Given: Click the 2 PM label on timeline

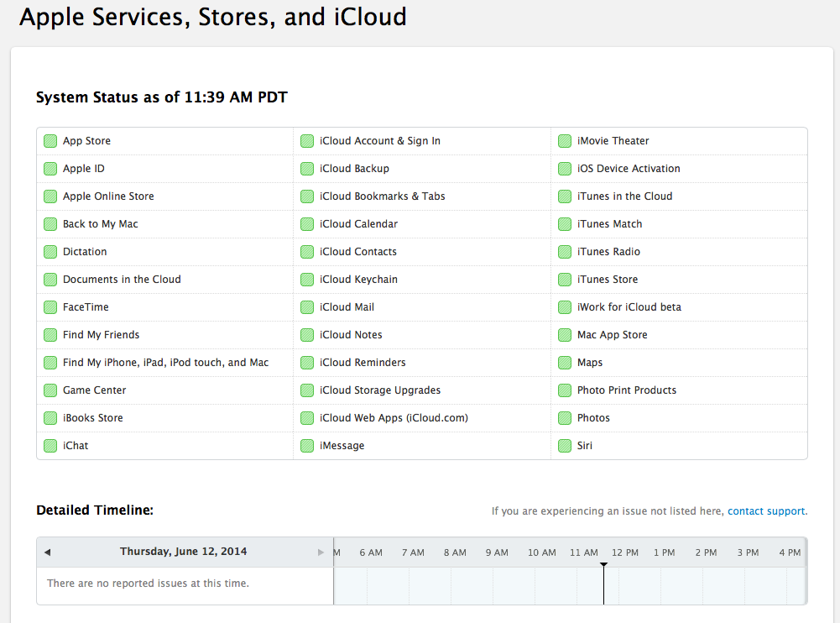Looking at the screenshot, I should pyautogui.click(x=706, y=552).
